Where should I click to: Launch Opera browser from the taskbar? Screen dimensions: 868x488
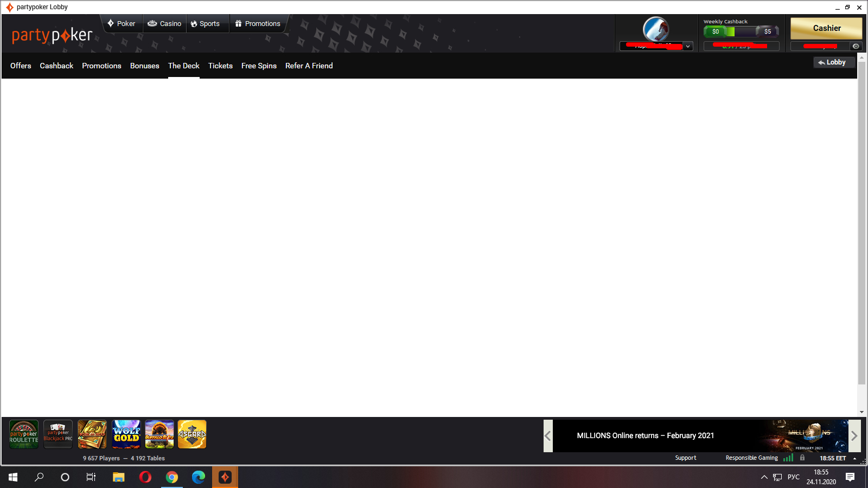click(145, 477)
